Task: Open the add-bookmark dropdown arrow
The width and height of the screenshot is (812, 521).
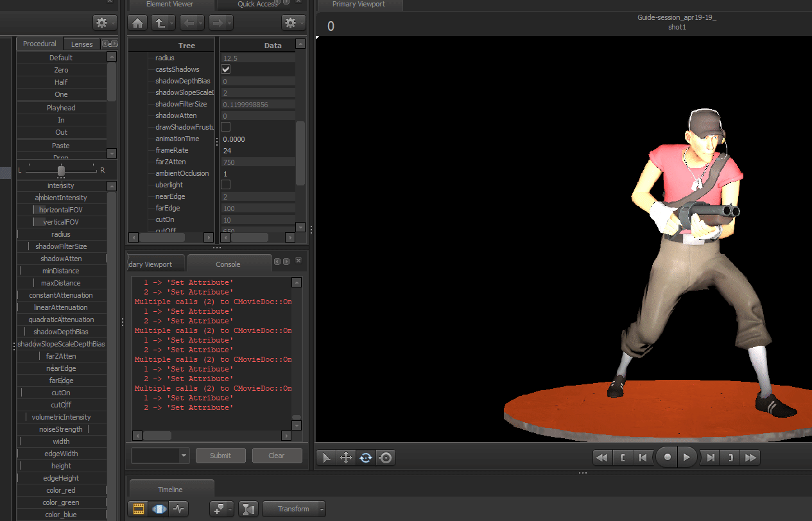Action: tap(231, 509)
